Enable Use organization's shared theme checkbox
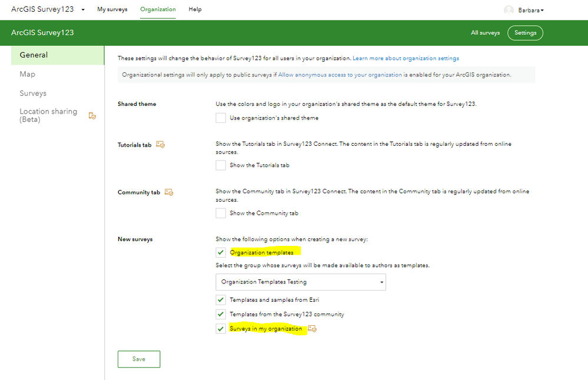The image size is (588, 380). [x=221, y=118]
